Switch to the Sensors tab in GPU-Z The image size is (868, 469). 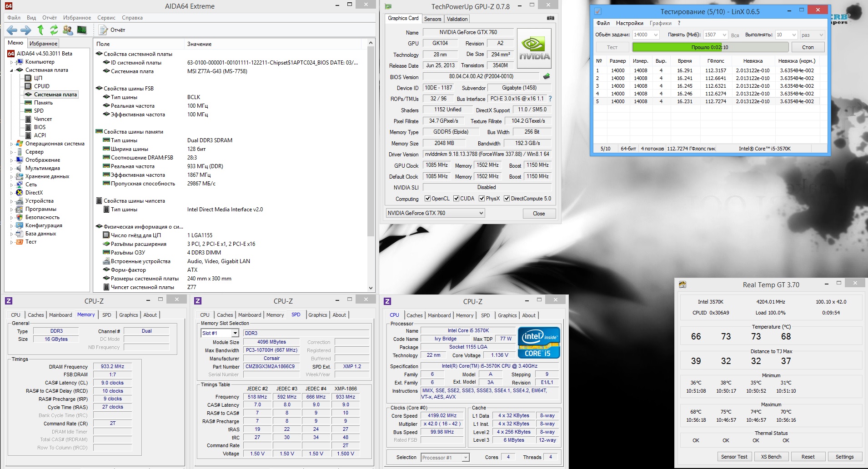click(432, 19)
